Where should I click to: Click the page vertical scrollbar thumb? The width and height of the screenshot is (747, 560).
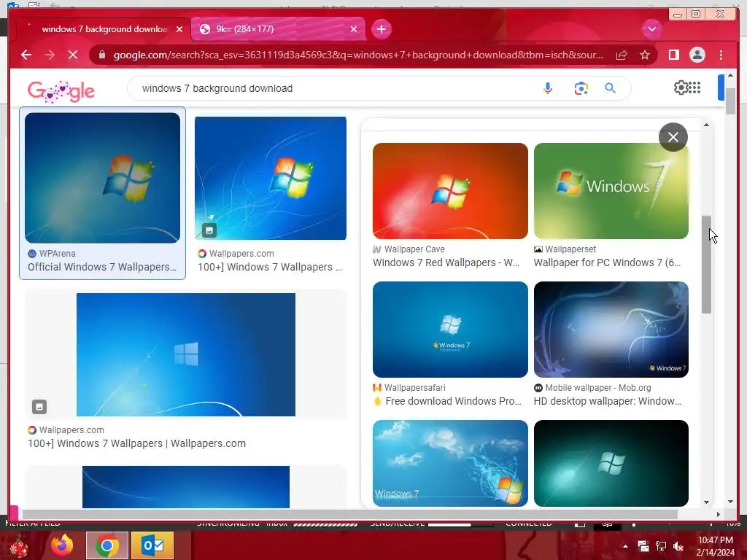(730, 101)
